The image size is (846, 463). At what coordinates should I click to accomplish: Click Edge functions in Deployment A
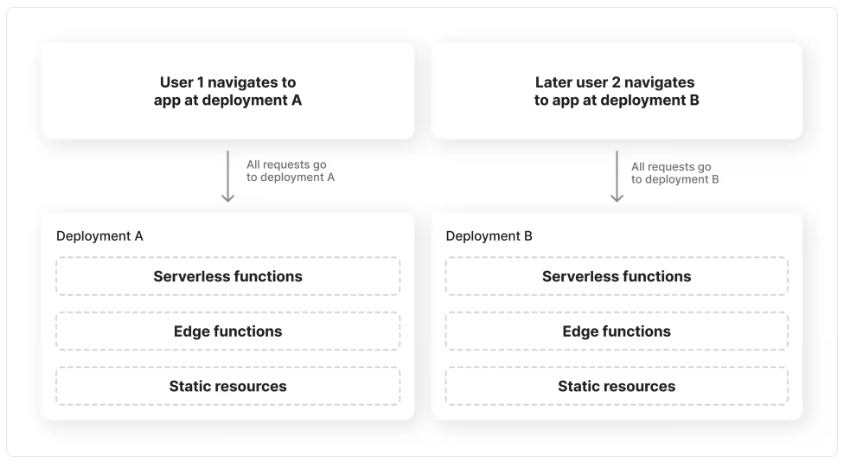(x=228, y=331)
